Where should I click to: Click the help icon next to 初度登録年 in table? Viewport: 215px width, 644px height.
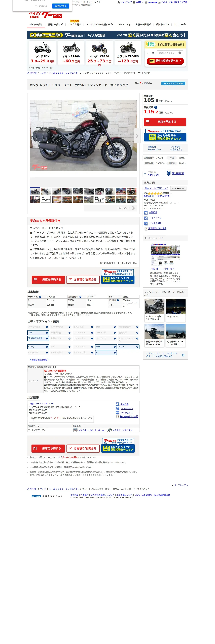pyautogui.click(x=80, y=297)
